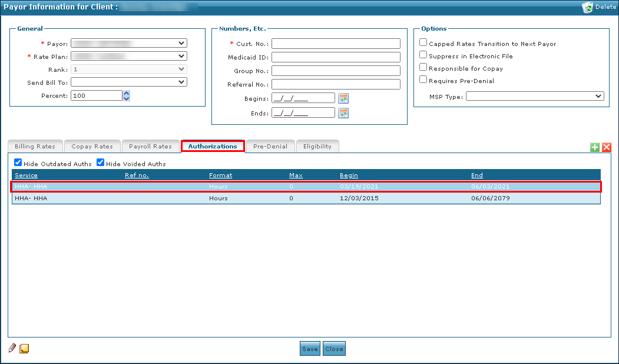Open the Ends date calendar picker

pyautogui.click(x=343, y=113)
